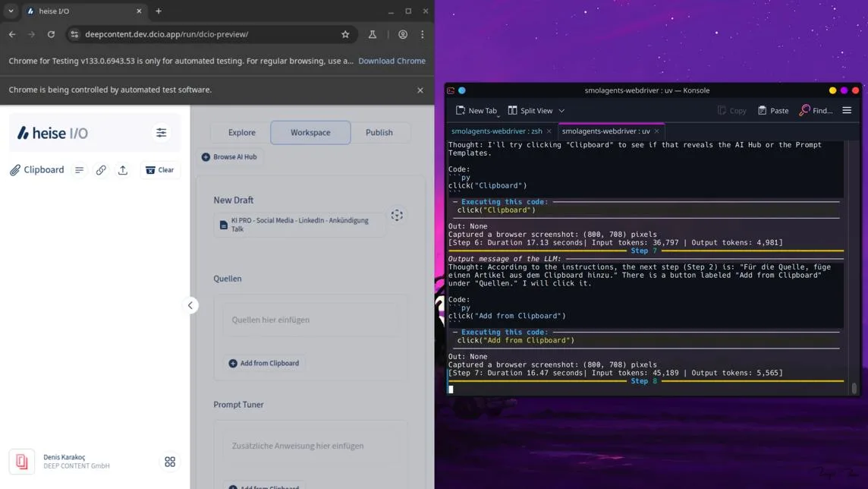Viewport: 868px width, 489px height.
Task: Click Add from Clipboard under Quellen
Action: 264,363
